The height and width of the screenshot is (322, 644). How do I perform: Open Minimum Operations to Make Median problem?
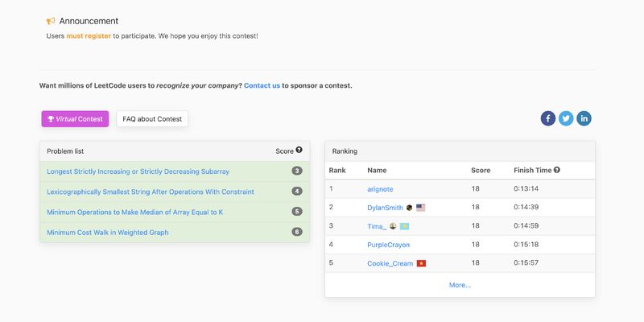(x=135, y=212)
